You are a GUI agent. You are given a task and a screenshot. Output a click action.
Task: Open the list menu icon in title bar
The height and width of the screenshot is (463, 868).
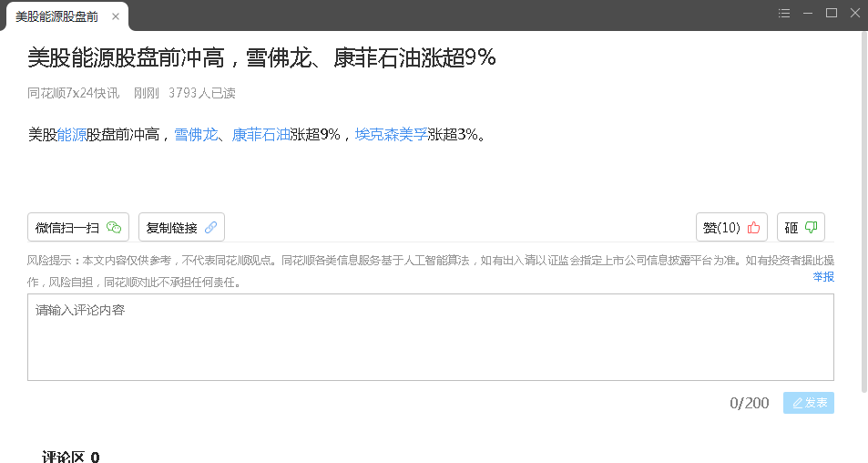[x=784, y=14]
